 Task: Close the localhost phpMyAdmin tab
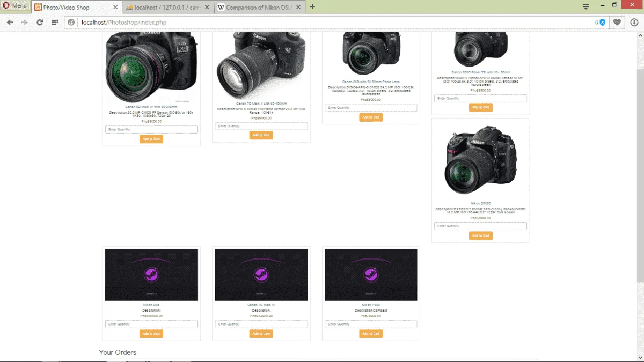click(x=207, y=8)
